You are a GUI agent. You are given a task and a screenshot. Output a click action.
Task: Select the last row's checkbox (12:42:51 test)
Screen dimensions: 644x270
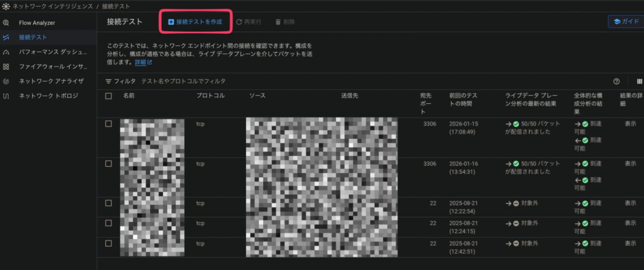(x=109, y=243)
